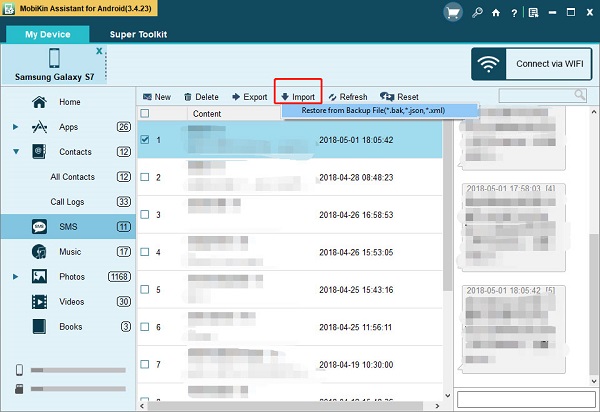The height and width of the screenshot is (412, 600).
Task: Check the checkbox for message 6
Action: coord(145,327)
